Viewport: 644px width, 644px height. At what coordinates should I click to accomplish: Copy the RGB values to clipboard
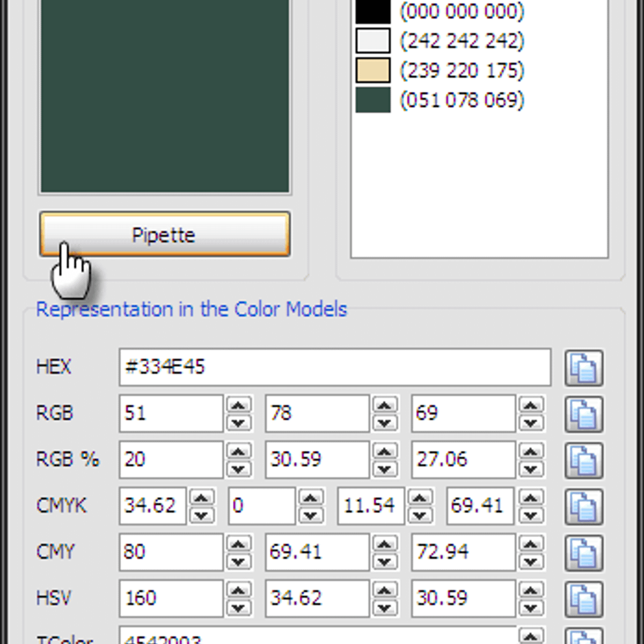click(583, 414)
